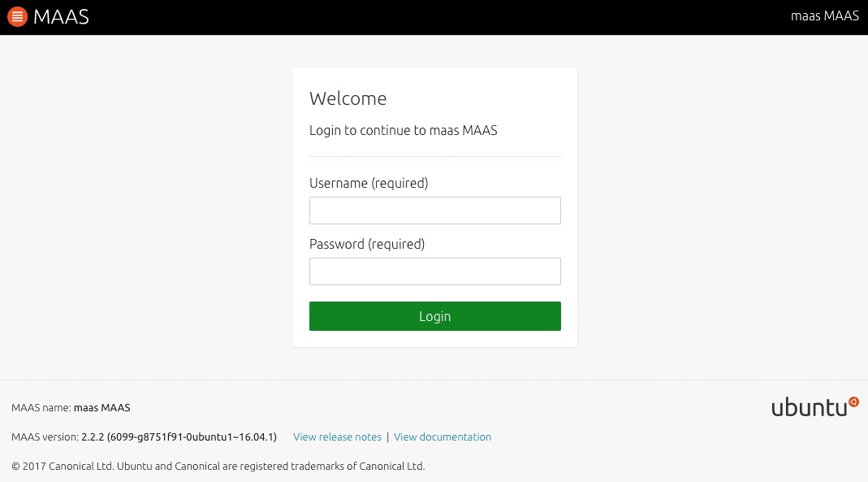868x482 pixels.
Task: Click the MAAS title in header
Action: pyautogui.click(x=61, y=17)
